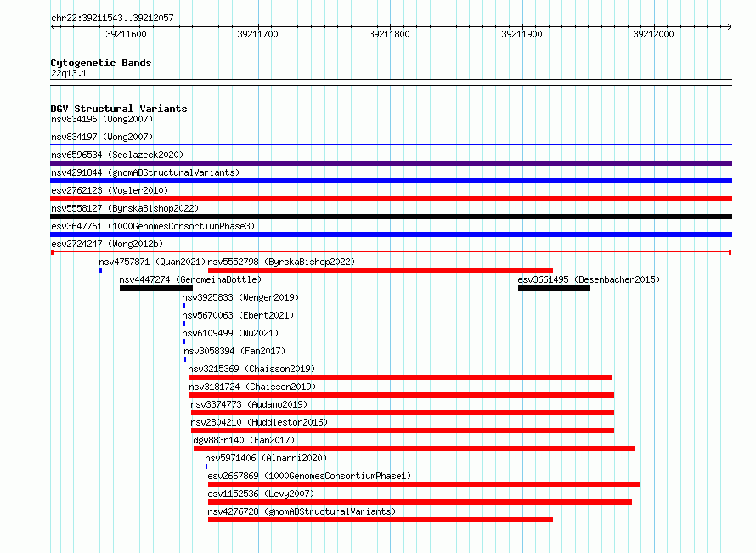Open the nsv2804210 (Huddleston2016) label

[x=259, y=422]
